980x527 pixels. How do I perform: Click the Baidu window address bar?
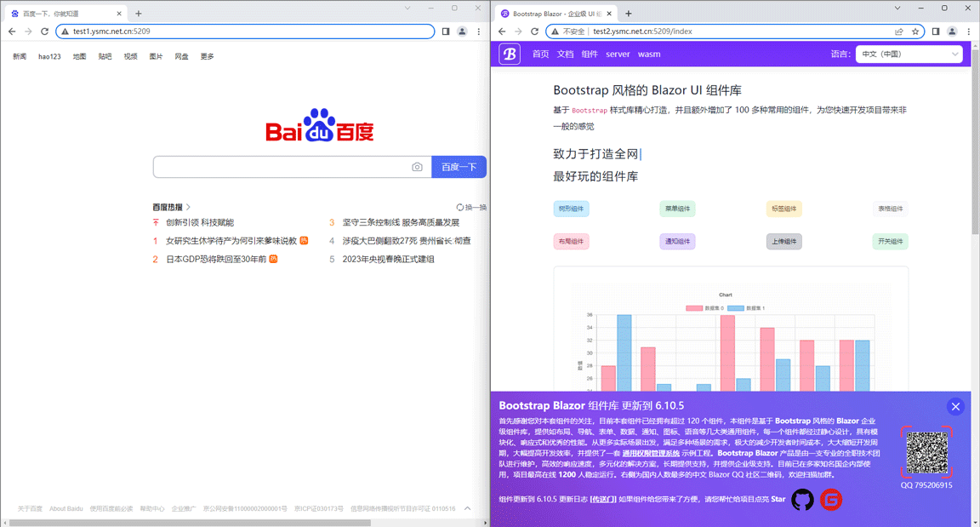(x=245, y=32)
